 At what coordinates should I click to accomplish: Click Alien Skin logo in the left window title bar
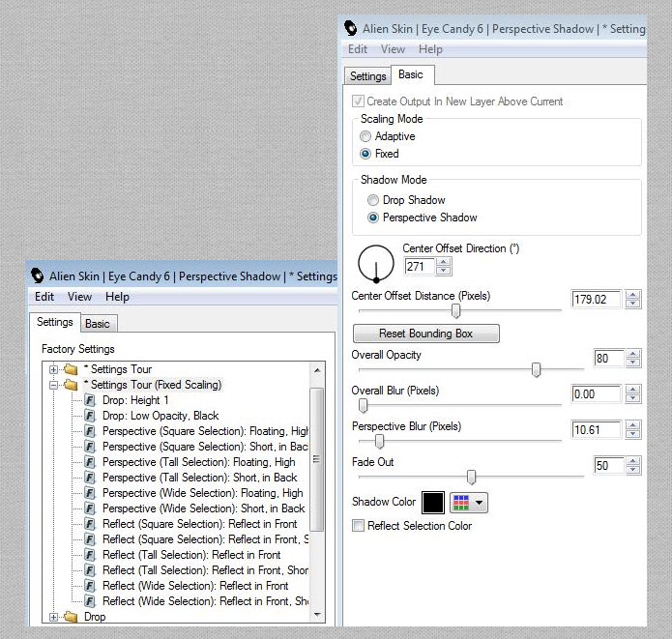click(38, 276)
